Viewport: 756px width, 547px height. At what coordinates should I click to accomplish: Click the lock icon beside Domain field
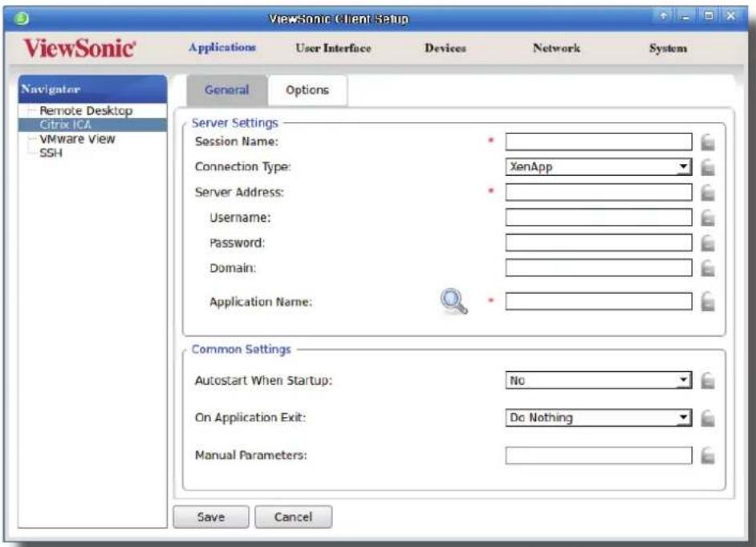point(707,267)
